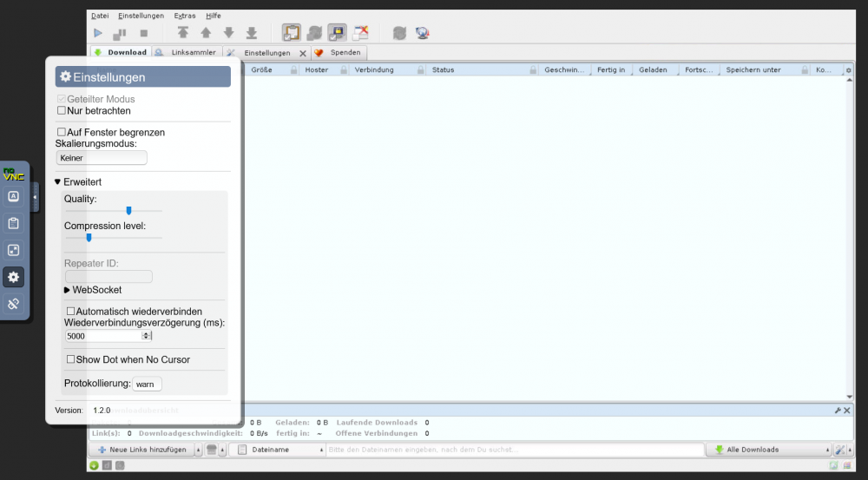Click the clear list bucket icon button
Image resolution: width=868 pixels, height=480 pixels.
click(x=211, y=450)
